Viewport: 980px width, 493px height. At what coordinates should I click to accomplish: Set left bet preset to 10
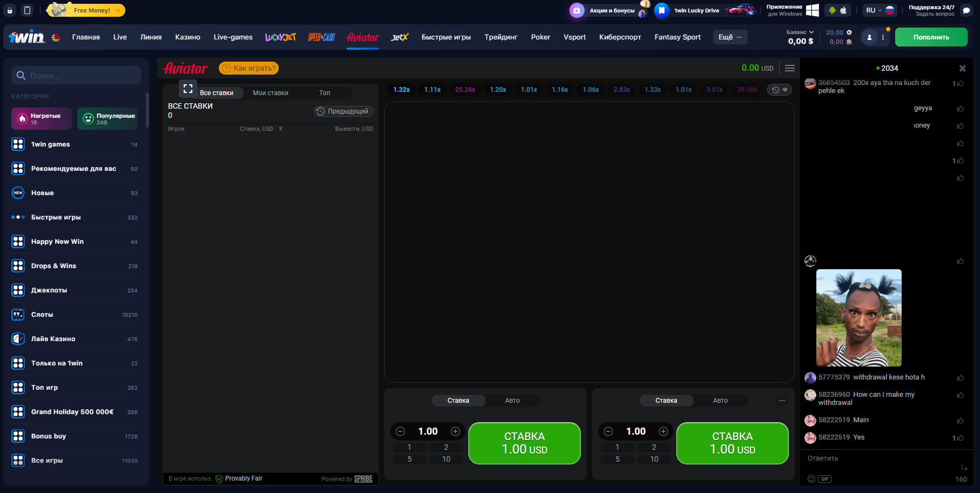point(446,459)
